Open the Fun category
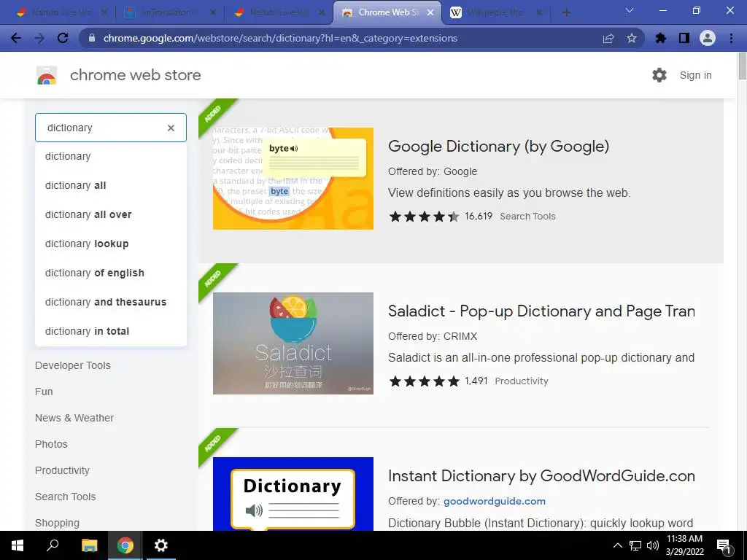 (44, 392)
